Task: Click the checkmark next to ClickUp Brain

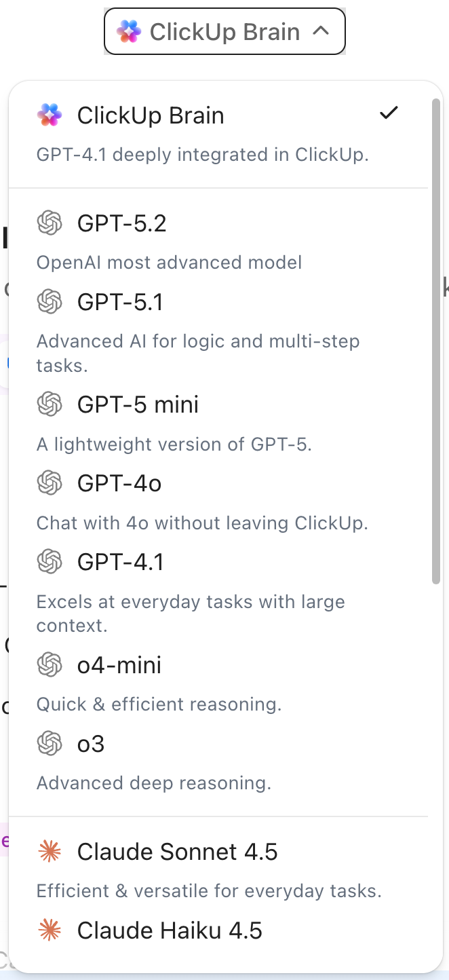Action: point(389,113)
